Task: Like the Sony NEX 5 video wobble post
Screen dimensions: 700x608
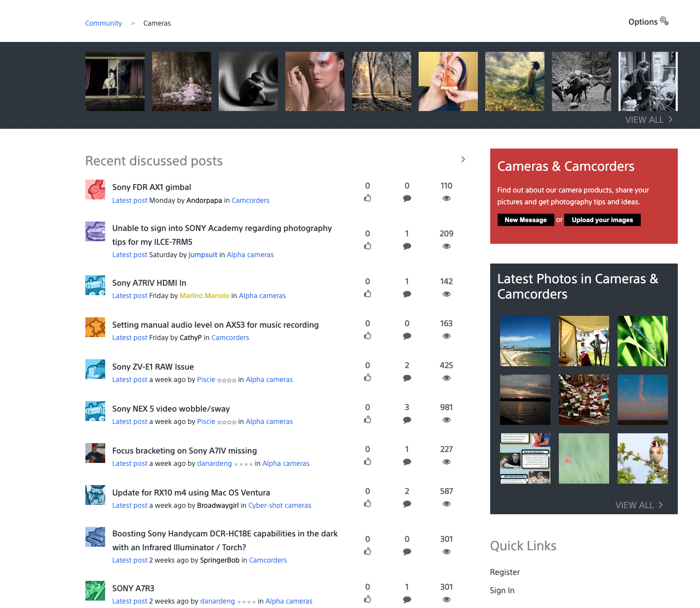Action: click(368, 419)
